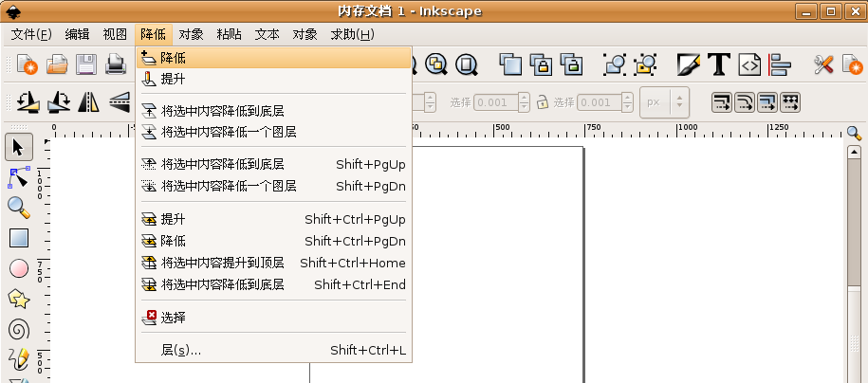Choose 提升 with Shift+Ctrl+PgUp shortcut
Viewport: 868px width, 383px height.
tap(273, 219)
